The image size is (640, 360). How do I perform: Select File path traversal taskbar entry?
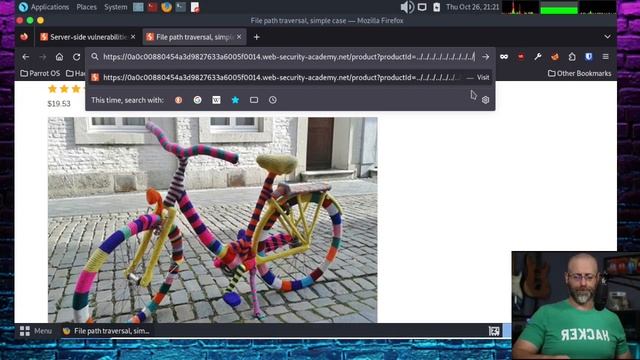pyautogui.click(x=106, y=331)
